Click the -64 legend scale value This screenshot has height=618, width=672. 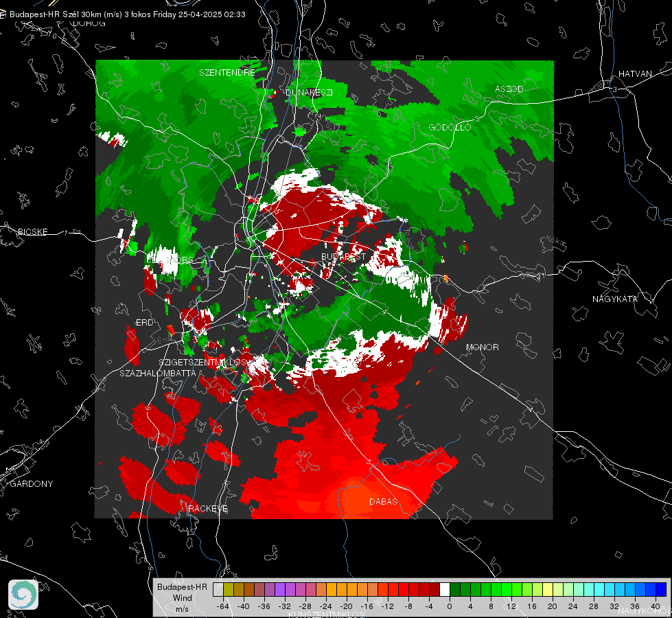click(x=223, y=606)
